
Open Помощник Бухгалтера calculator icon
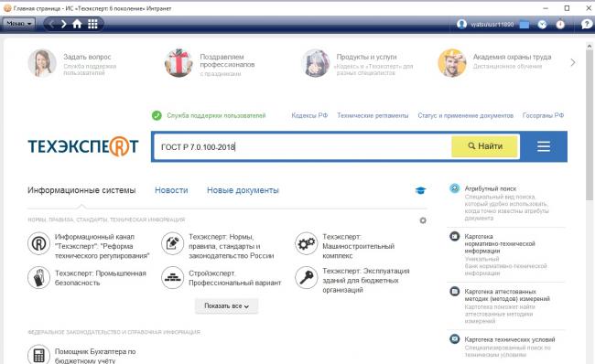tap(38, 355)
